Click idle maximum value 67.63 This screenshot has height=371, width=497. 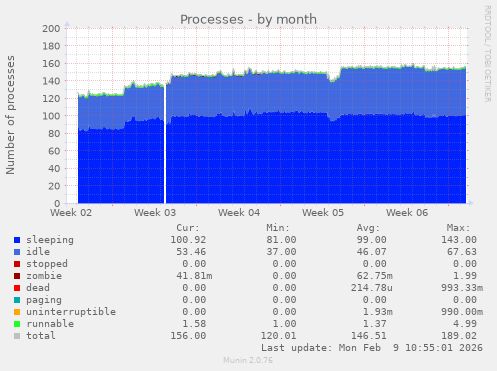pos(462,252)
